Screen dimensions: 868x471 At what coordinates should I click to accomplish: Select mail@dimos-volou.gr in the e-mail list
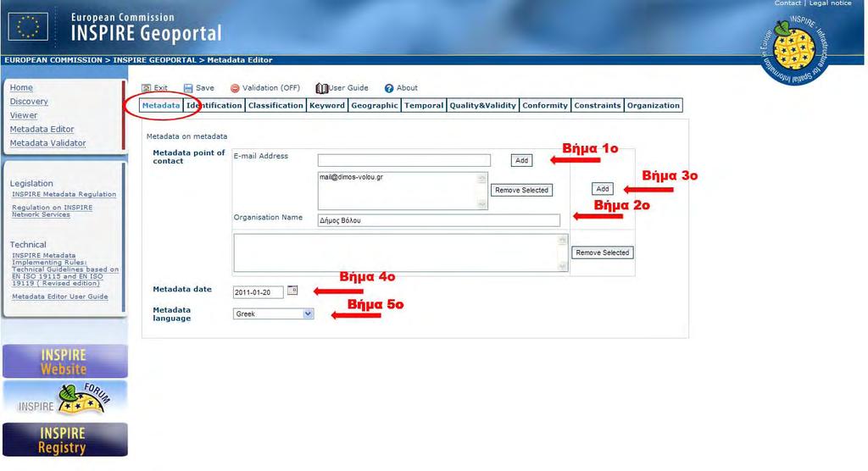coord(351,177)
